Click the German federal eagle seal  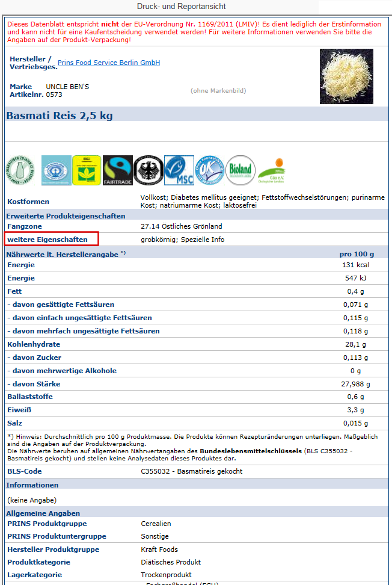click(x=149, y=170)
